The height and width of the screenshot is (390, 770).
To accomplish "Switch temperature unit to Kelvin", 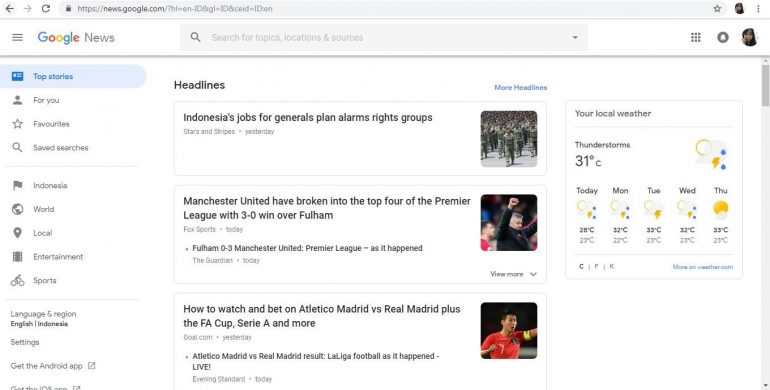I will tap(611, 267).
